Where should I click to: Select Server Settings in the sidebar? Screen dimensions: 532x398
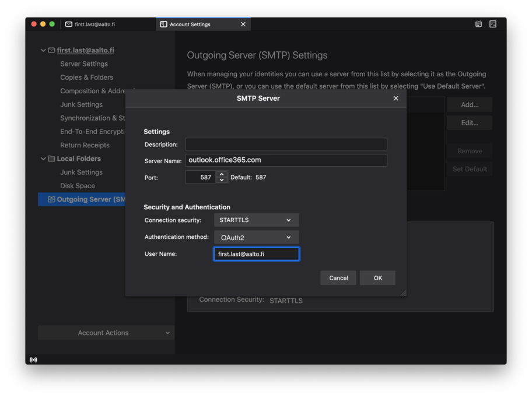pyautogui.click(x=84, y=64)
